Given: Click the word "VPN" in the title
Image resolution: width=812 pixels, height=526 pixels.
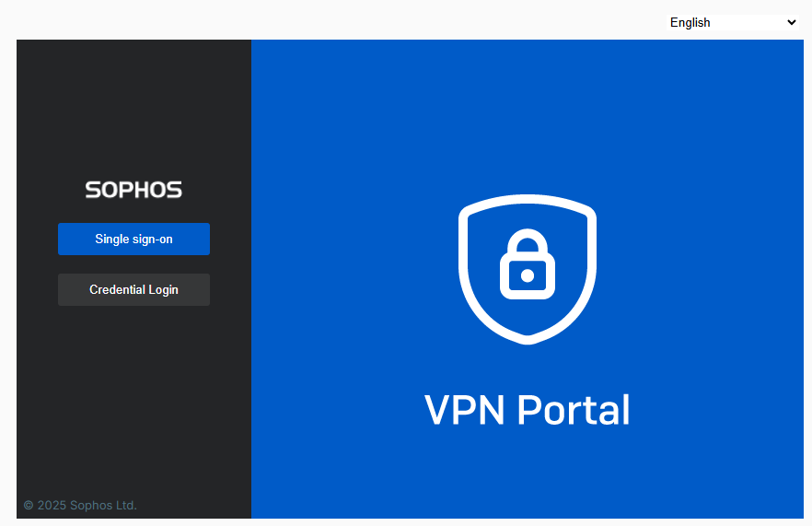Looking at the screenshot, I should pos(465,410).
